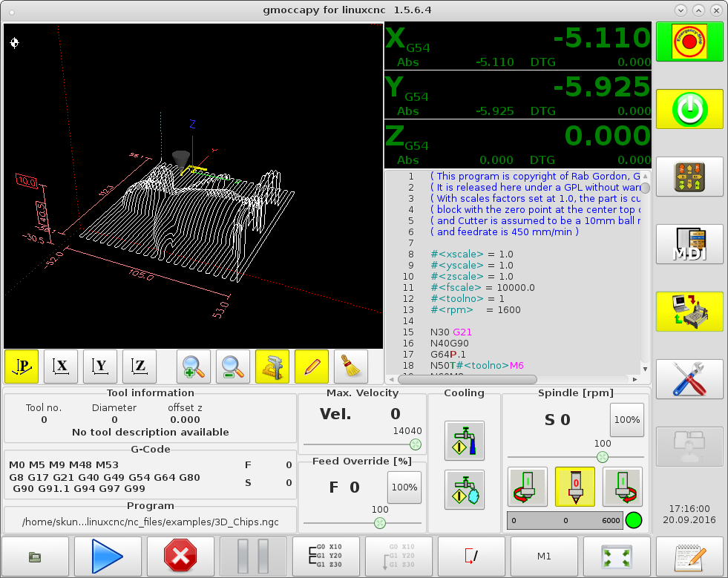Click the spindle speed bar indicator
The width and height of the screenshot is (728, 578).
coord(565,520)
